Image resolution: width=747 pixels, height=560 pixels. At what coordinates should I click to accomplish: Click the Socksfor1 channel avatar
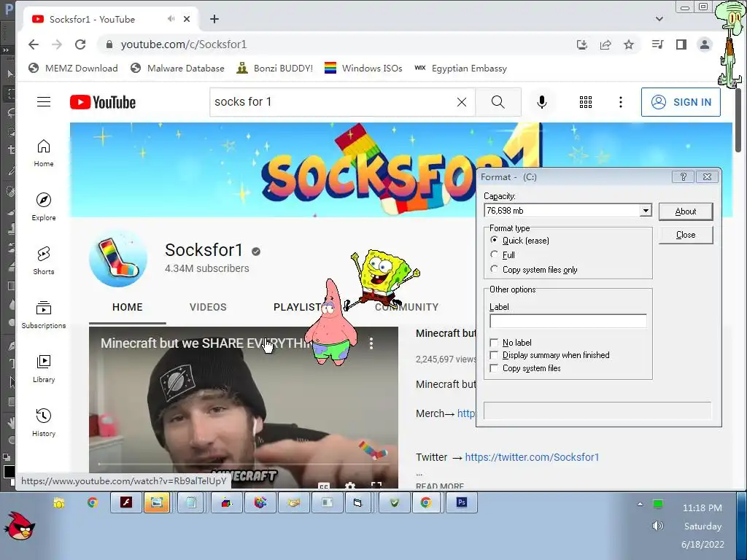pyautogui.click(x=117, y=258)
